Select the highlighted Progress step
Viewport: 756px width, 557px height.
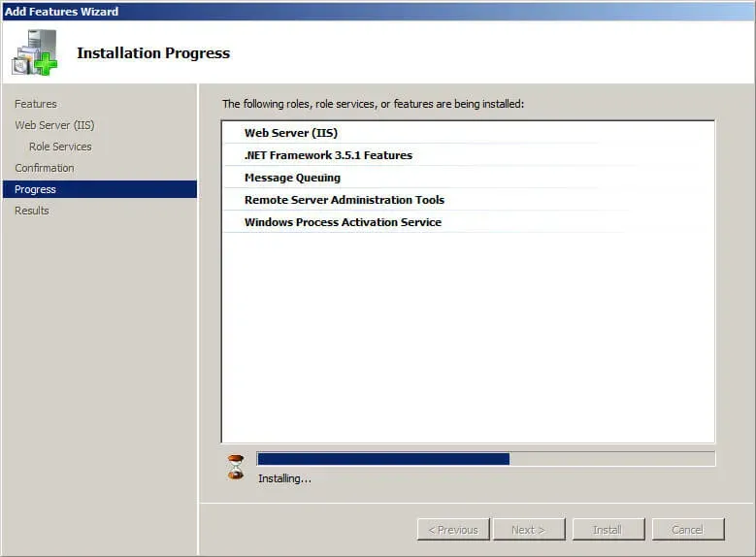click(100, 189)
